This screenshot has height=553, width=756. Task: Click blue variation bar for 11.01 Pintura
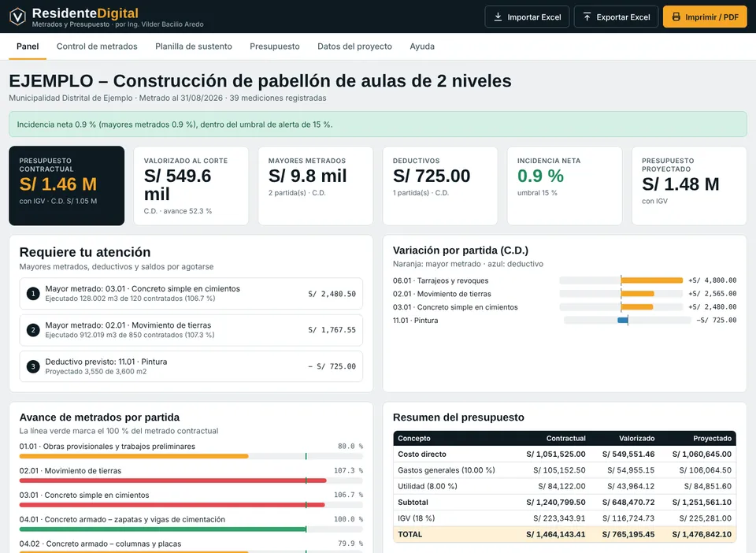tap(623, 320)
